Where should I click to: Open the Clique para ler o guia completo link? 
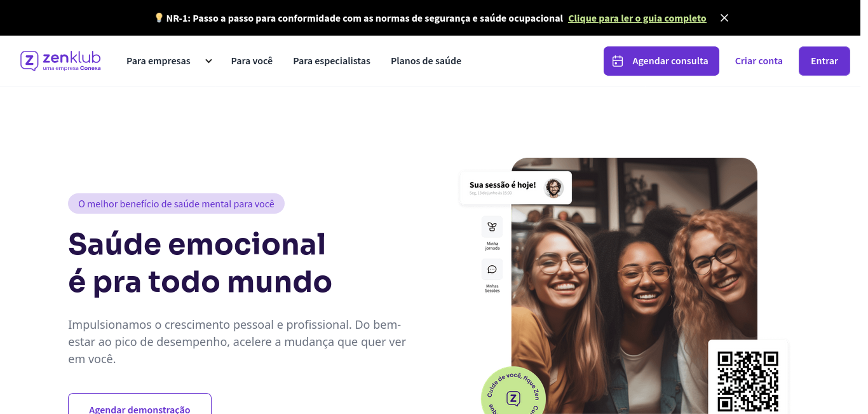[637, 18]
